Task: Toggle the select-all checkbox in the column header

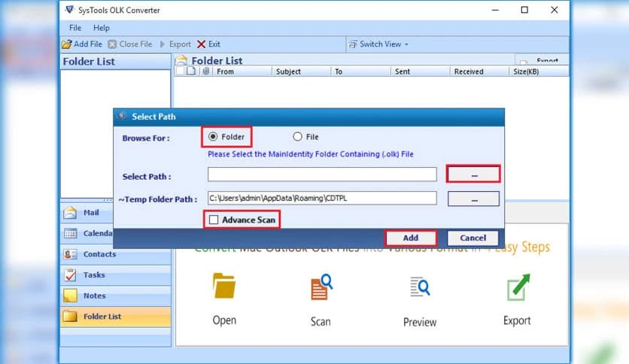Action: tap(180, 71)
